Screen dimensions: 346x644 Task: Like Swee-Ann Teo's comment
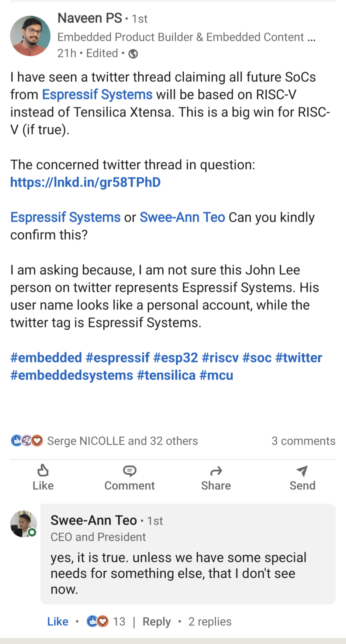[58, 622]
